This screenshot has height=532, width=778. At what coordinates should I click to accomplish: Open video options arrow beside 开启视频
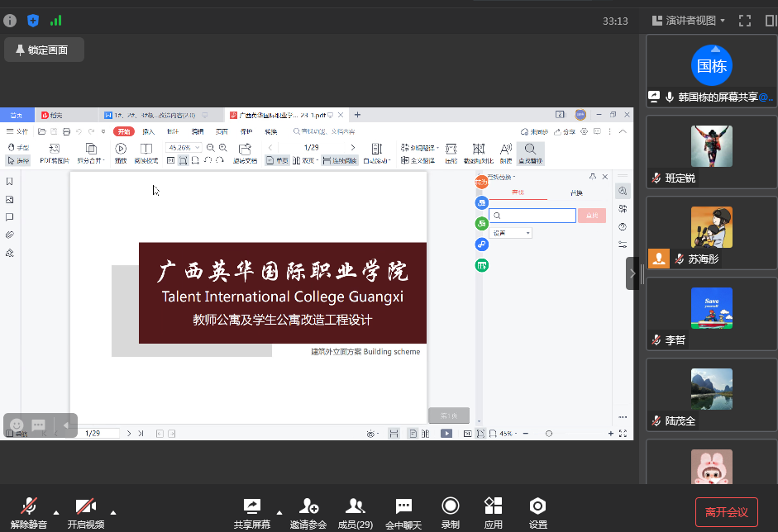coord(113,513)
